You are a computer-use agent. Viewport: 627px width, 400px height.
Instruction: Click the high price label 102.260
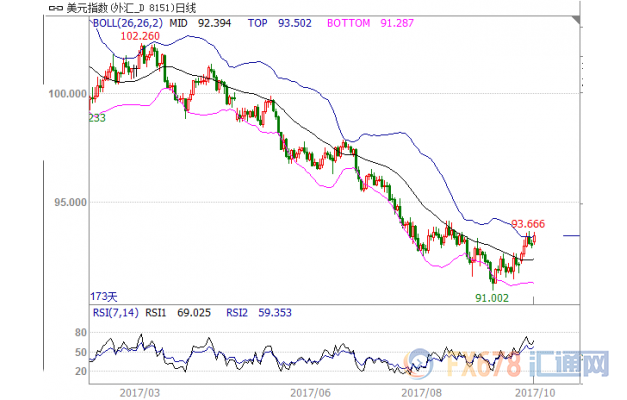point(140,36)
